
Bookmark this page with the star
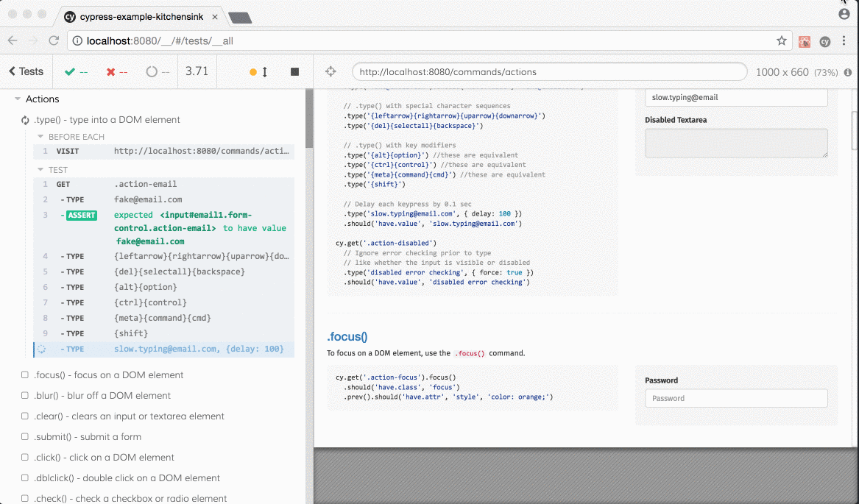[782, 40]
